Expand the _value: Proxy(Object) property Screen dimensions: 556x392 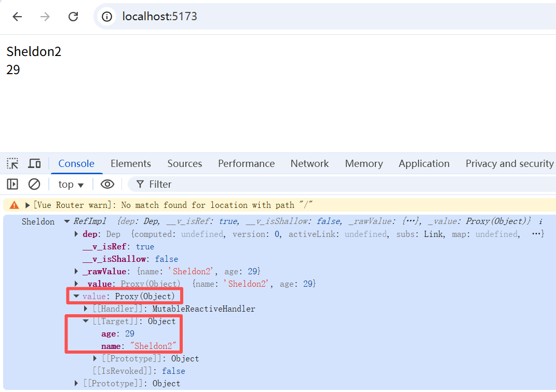point(76,284)
